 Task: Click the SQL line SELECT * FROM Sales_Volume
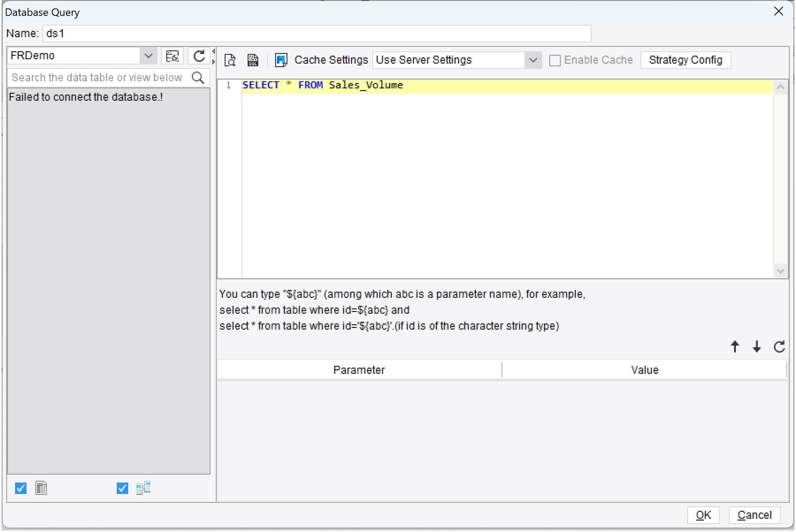point(323,85)
